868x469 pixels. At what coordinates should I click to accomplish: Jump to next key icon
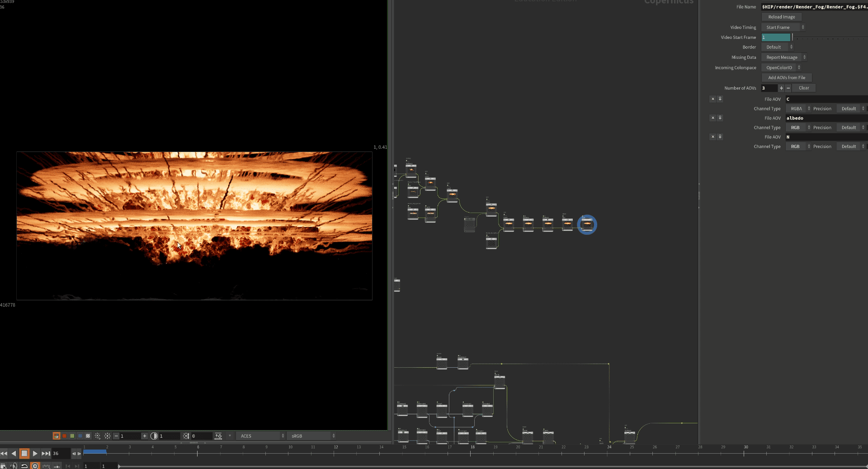[x=77, y=466]
